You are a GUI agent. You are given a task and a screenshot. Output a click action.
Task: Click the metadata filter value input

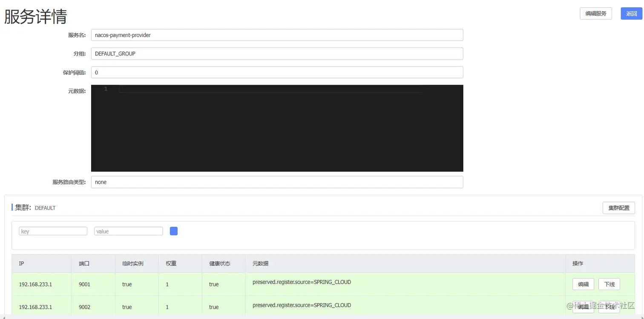(x=128, y=231)
